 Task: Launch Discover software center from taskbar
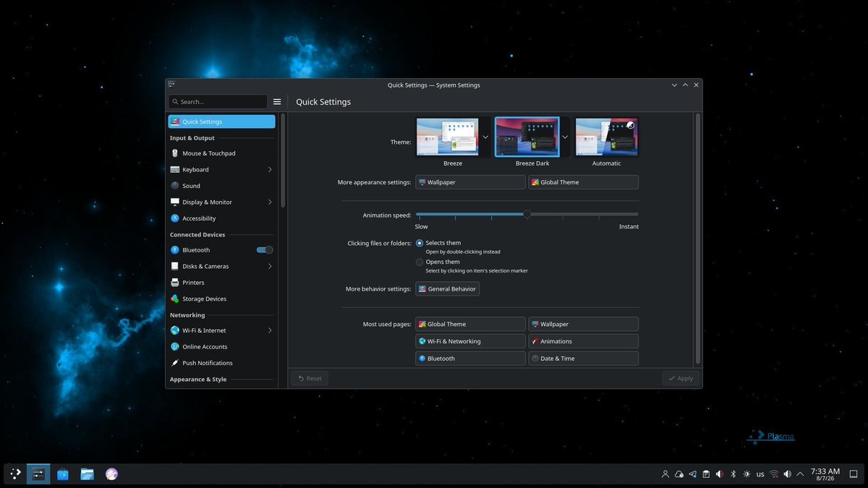pos(63,474)
